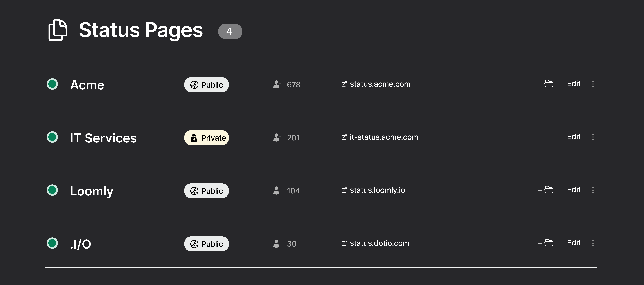Viewport: 644px width, 285px height.
Task: Click the lock icon on IT Services' Private badge
Action: point(194,137)
